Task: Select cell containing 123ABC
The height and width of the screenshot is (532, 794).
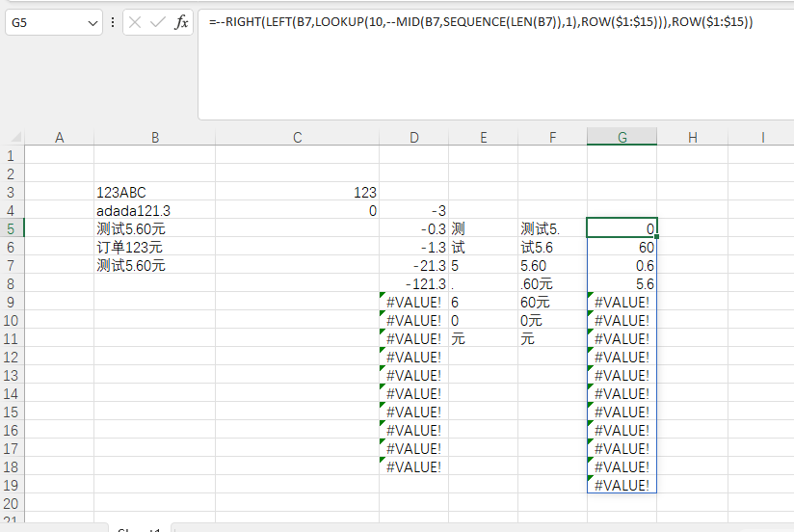Action: (x=155, y=193)
